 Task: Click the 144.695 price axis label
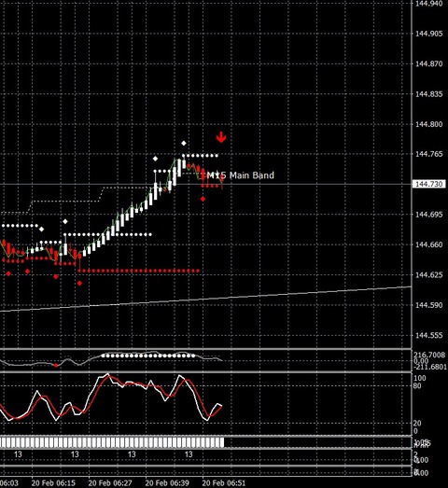click(x=429, y=215)
